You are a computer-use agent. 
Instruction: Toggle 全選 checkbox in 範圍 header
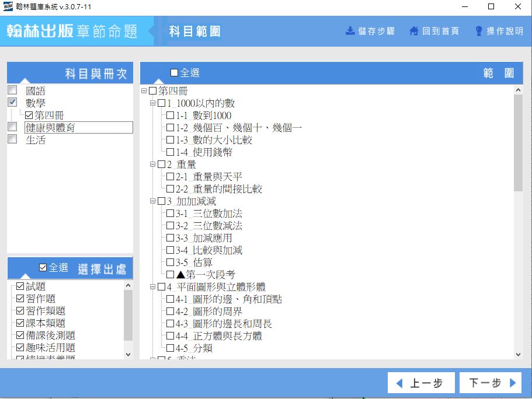pyautogui.click(x=175, y=72)
